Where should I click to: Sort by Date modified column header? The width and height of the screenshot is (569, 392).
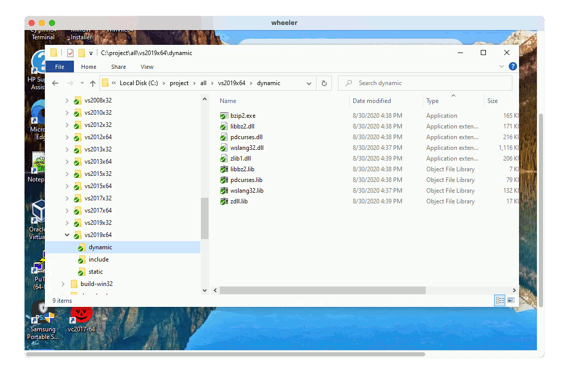[372, 101]
